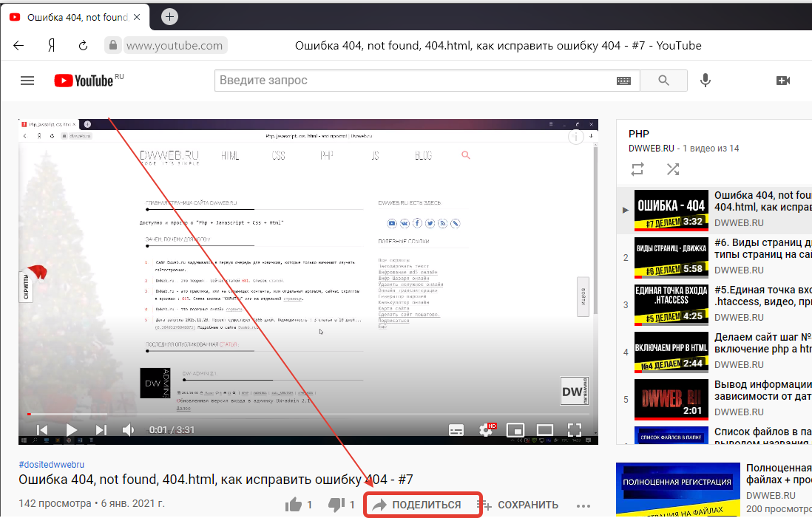Select the Ошибка 404 browser tab
812x518 pixels.
point(72,17)
